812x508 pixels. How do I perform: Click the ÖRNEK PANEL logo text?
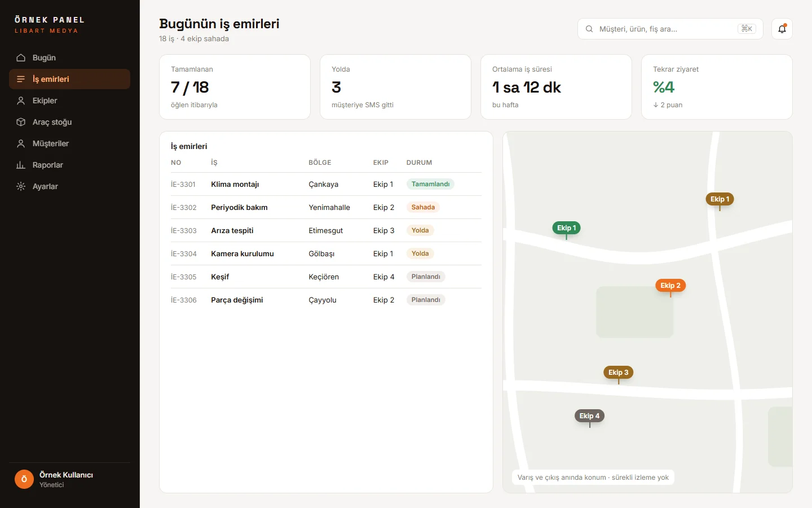50,20
